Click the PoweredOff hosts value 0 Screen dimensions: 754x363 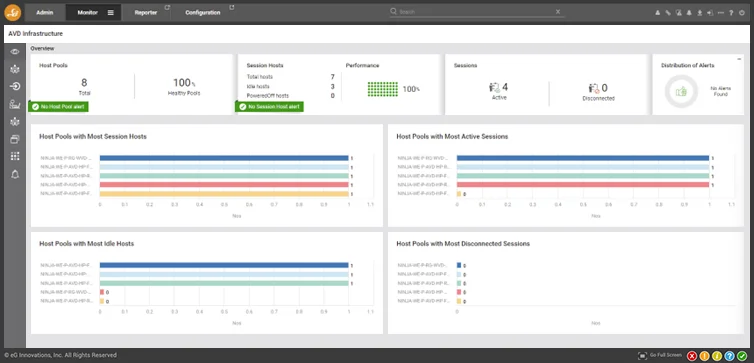pyautogui.click(x=332, y=96)
